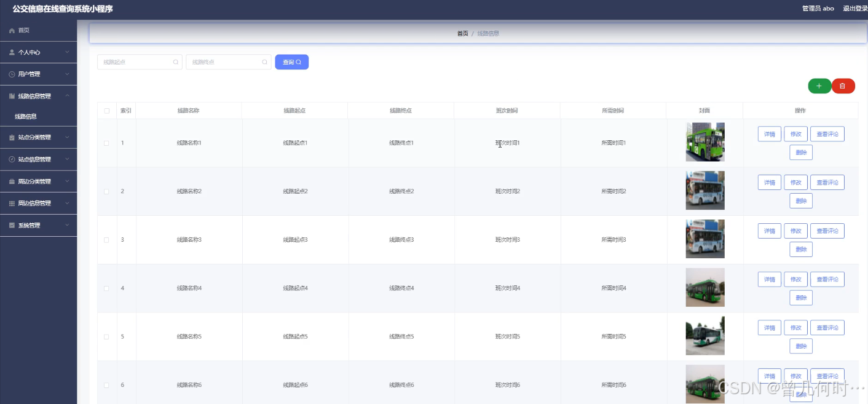This screenshot has width=868, height=404.
Task: Open the bus cover thumbnail for 线路名称3
Action: point(705,239)
